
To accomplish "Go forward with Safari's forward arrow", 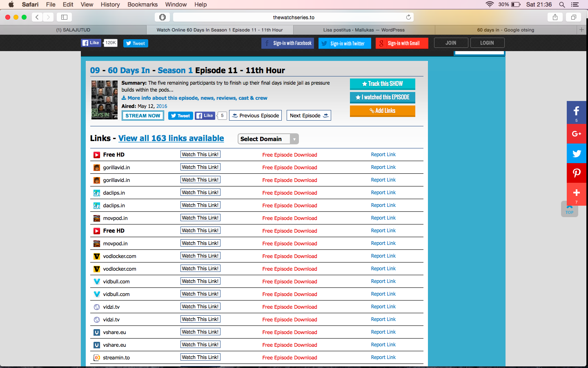I will coord(48,17).
